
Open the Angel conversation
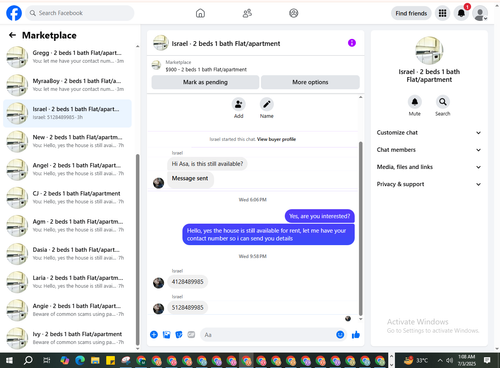67,169
